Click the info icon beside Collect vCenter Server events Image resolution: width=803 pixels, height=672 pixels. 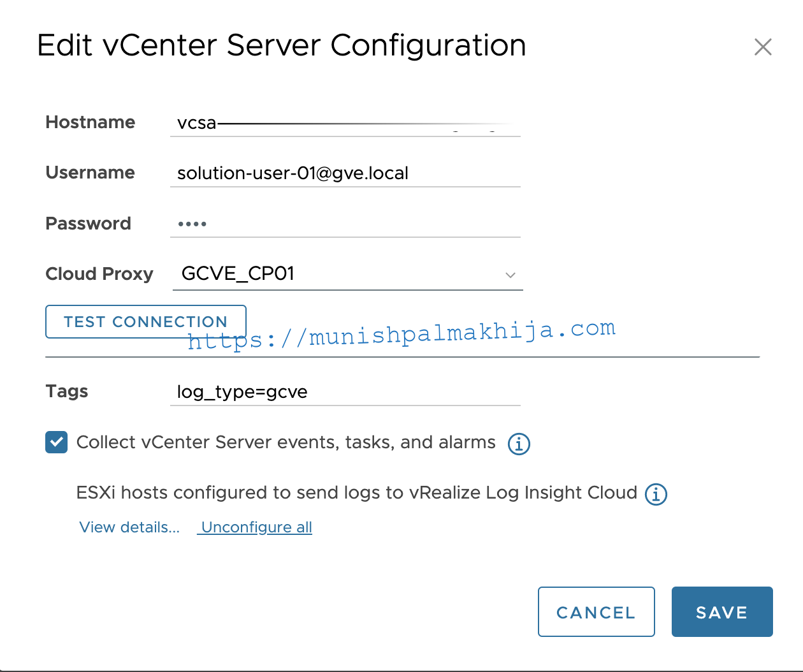pyautogui.click(x=519, y=443)
